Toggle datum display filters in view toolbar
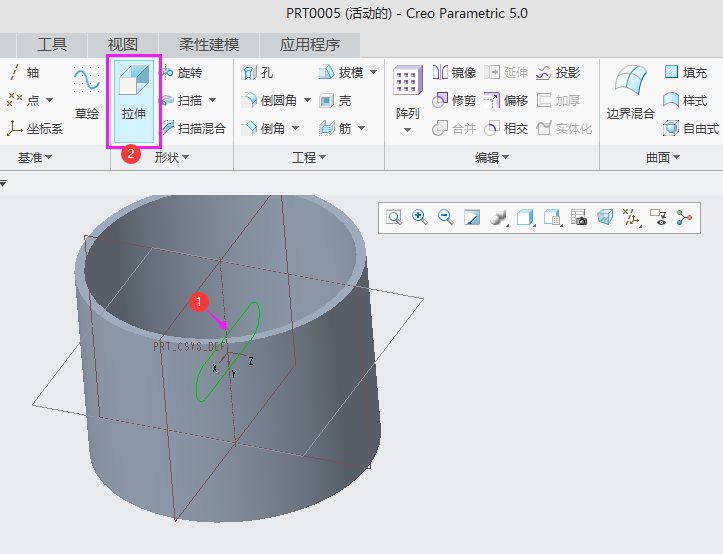The image size is (723, 554). click(631, 217)
